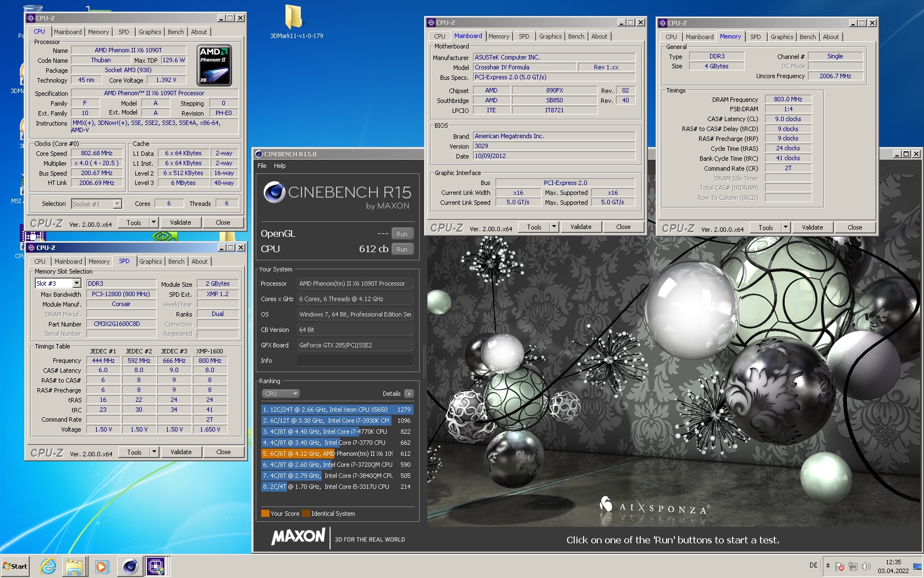The width and height of the screenshot is (924, 578).
Task: Open Action Center flag tray icon
Action: 840,566
